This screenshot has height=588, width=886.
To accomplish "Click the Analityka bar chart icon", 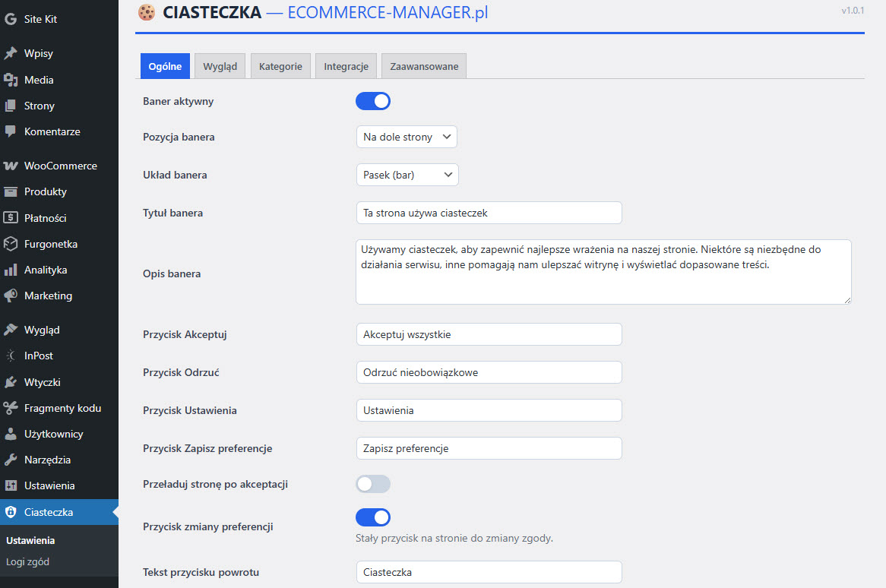I will click(x=11, y=270).
